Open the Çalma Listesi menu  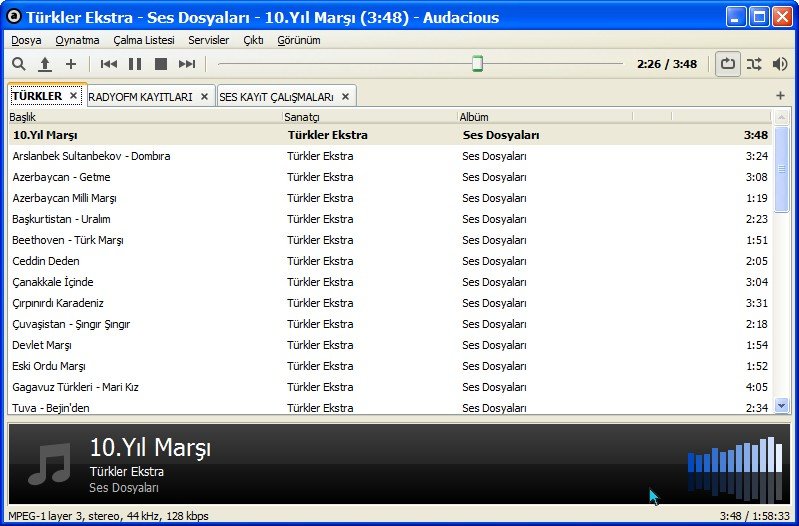click(144, 40)
